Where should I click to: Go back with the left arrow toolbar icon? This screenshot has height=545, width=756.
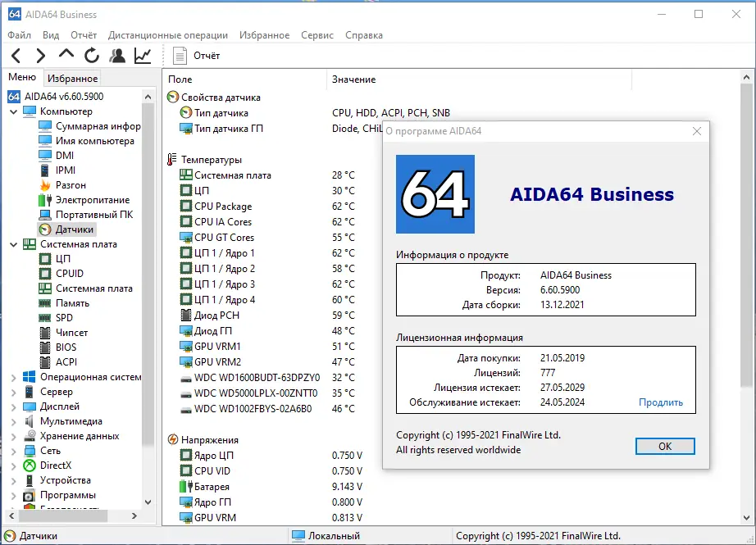click(16, 56)
